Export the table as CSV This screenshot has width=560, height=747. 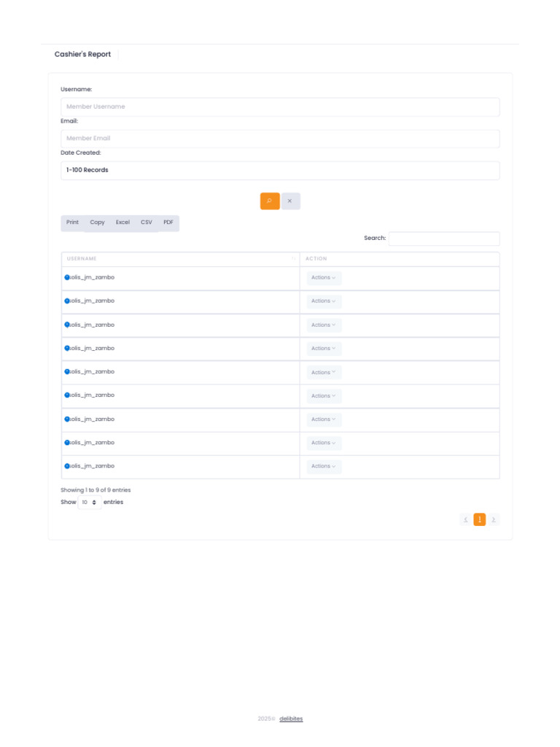tap(146, 222)
